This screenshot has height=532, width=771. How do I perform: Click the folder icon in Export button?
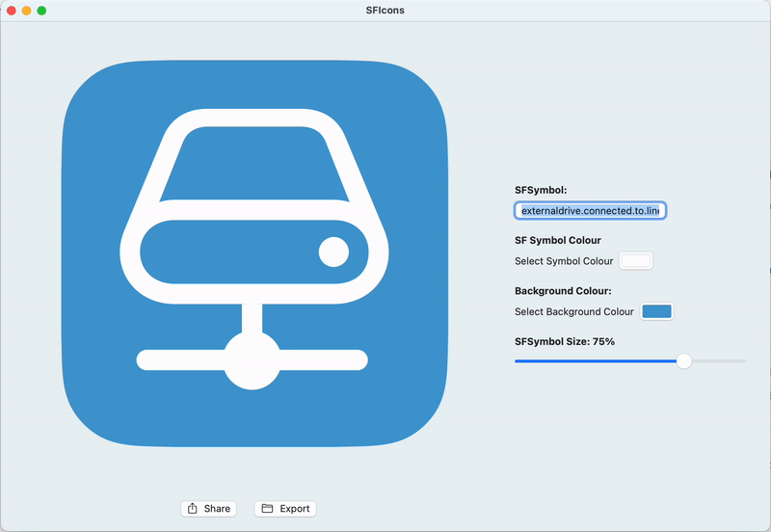tap(268, 508)
